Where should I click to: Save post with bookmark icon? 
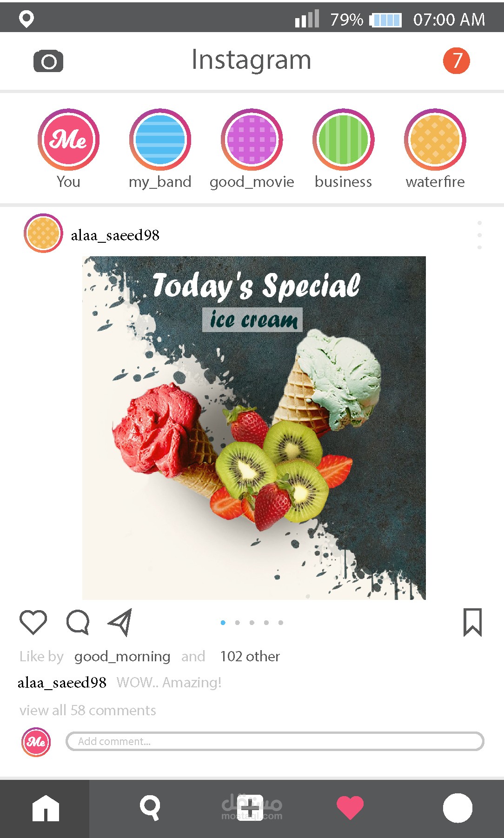pos(472,622)
